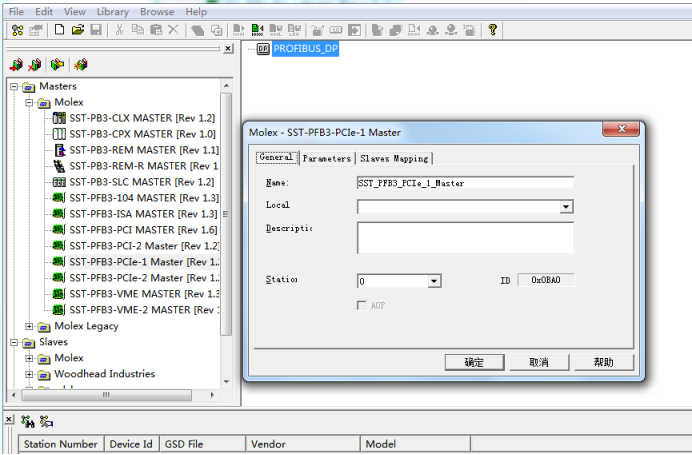This screenshot has height=455, width=692.
Task: Click the Open folder toolbar icon
Action: (78, 30)
